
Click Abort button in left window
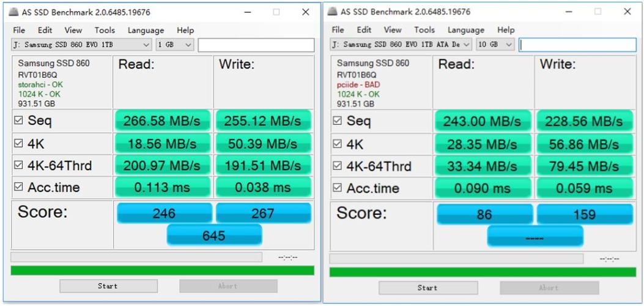pos(228,286)
